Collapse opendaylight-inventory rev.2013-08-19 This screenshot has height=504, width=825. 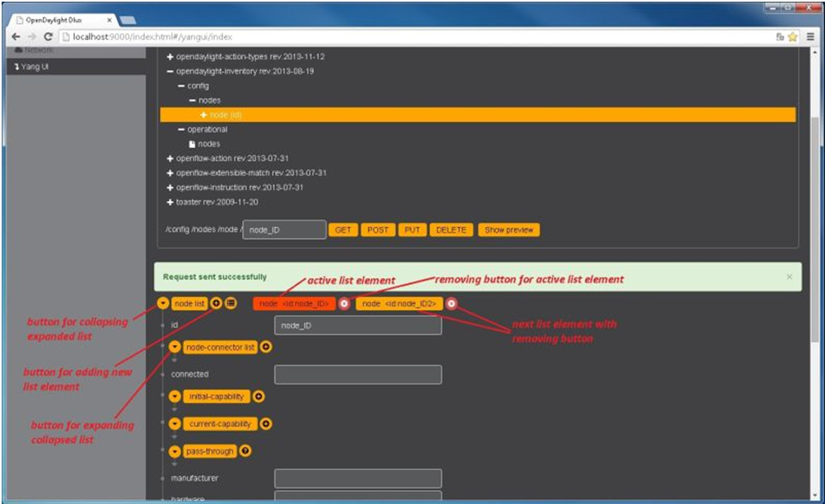[x=170, y=71]
